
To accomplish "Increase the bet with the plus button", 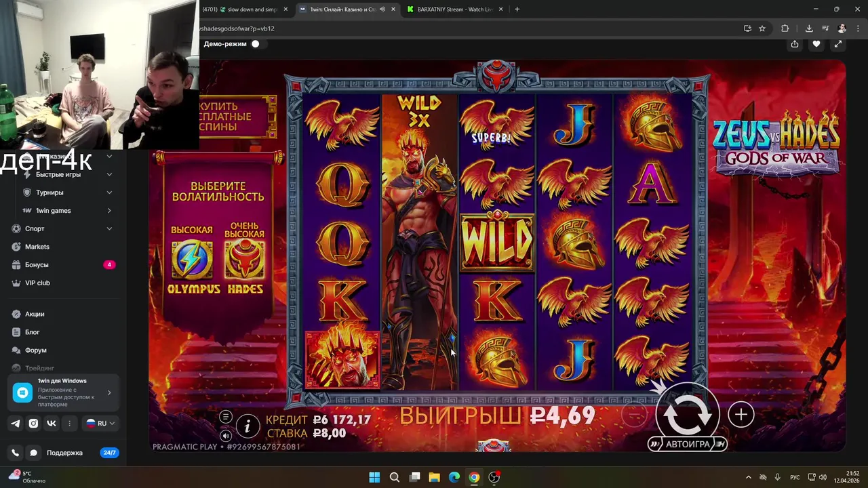I will 741,415.
